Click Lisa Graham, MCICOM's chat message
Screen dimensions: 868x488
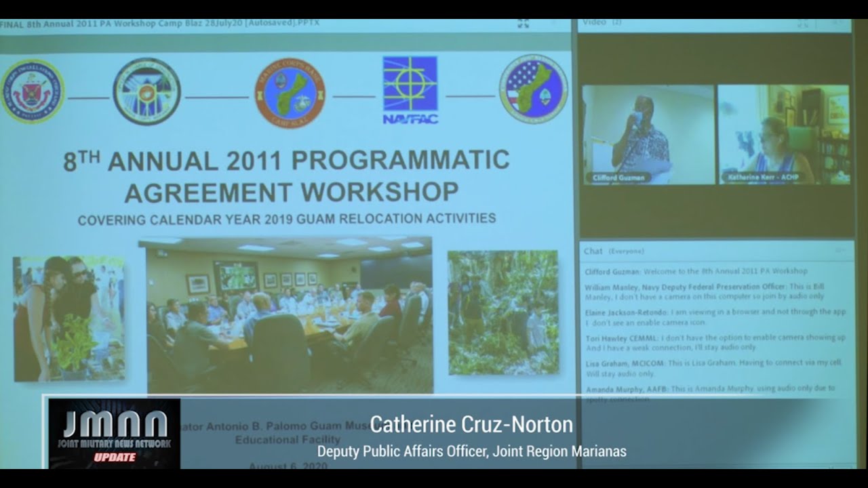713,368
